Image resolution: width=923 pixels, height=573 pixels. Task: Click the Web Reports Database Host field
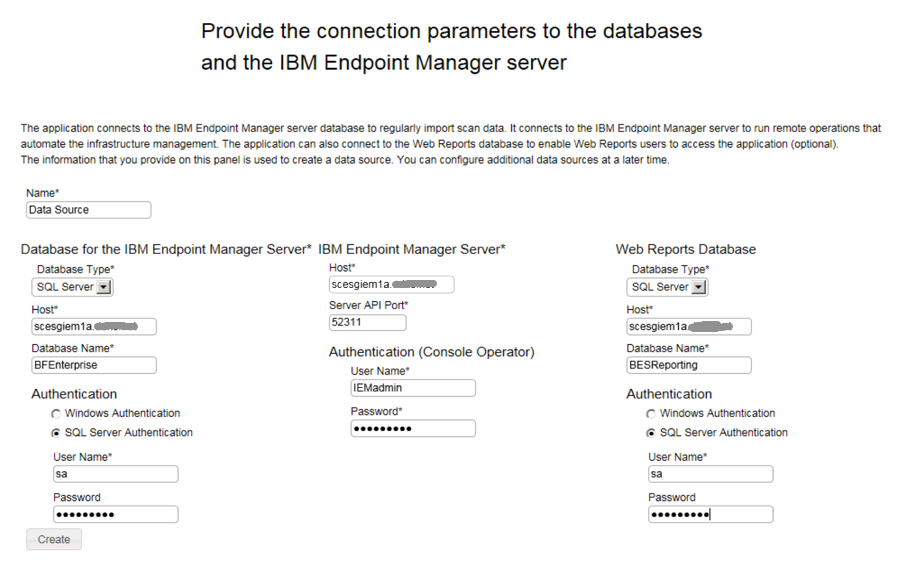coord(689,326)
